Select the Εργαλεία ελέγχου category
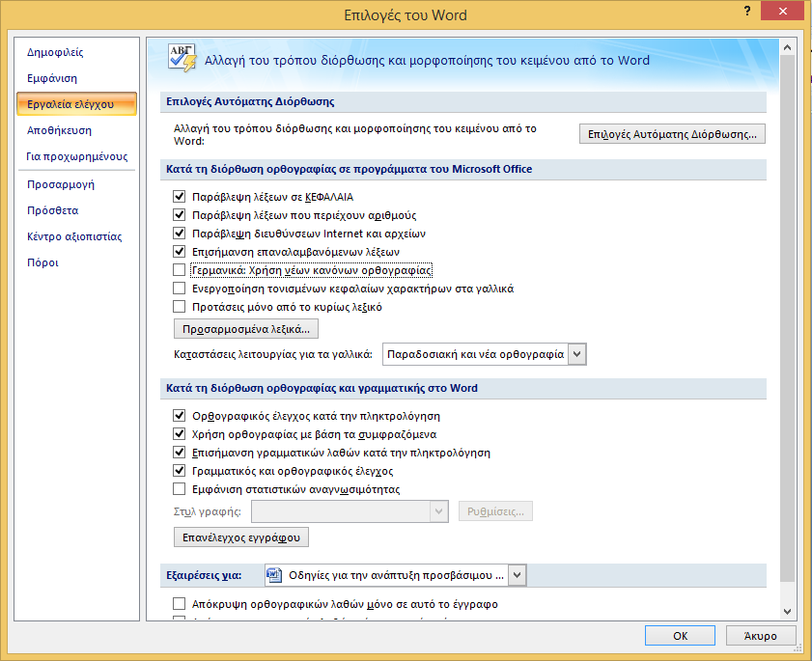812x661 pixels. [76, 104]
